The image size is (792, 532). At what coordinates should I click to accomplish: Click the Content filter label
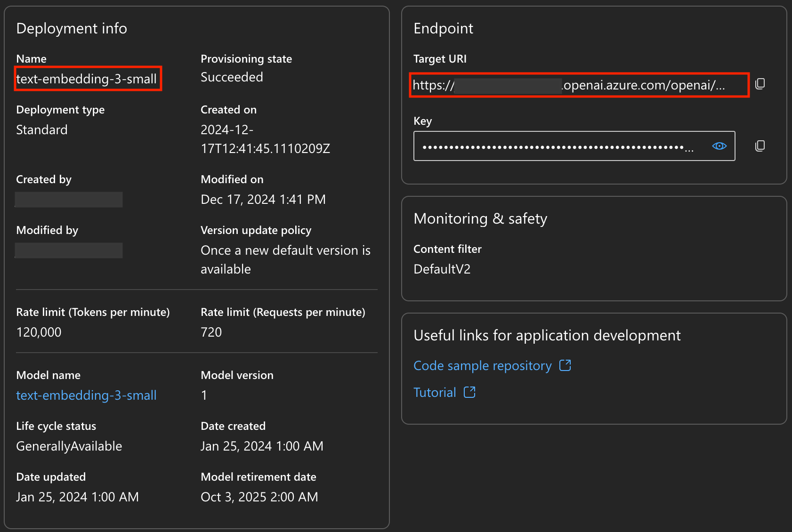(x=447, y=249)
